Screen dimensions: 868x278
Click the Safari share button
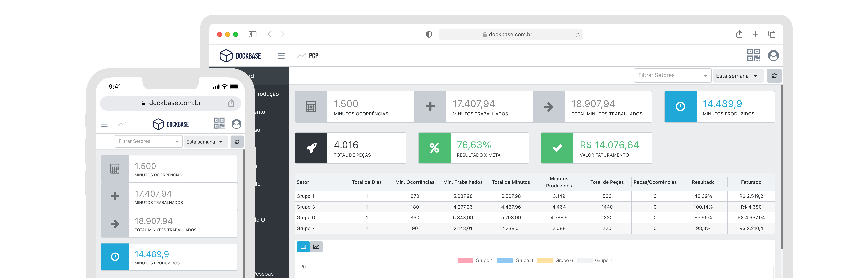point(739,34)
